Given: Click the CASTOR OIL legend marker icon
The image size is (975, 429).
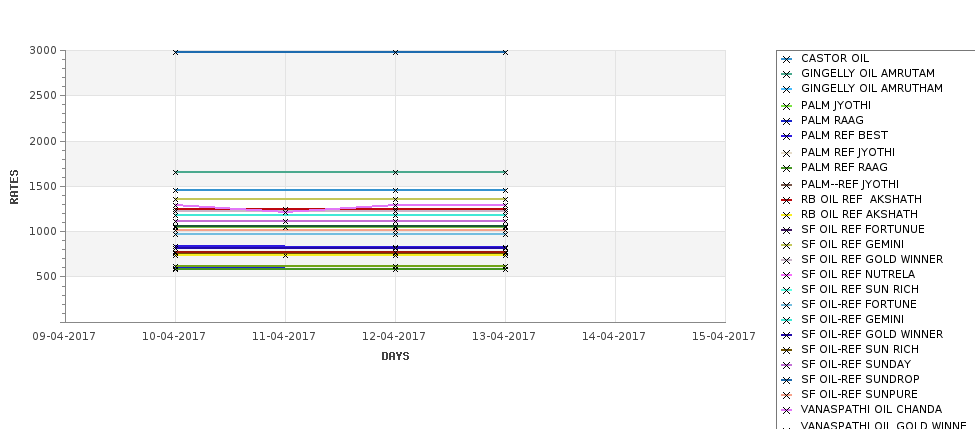Looking at the screenshot, I should [x=787, y=60].
